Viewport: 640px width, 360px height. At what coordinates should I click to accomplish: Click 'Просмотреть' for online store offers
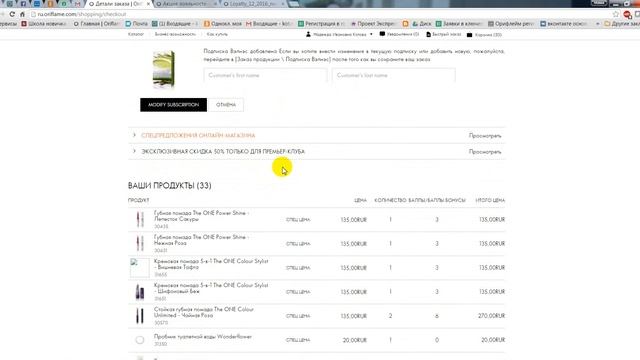pyautogui.click(x=485, y=136)
